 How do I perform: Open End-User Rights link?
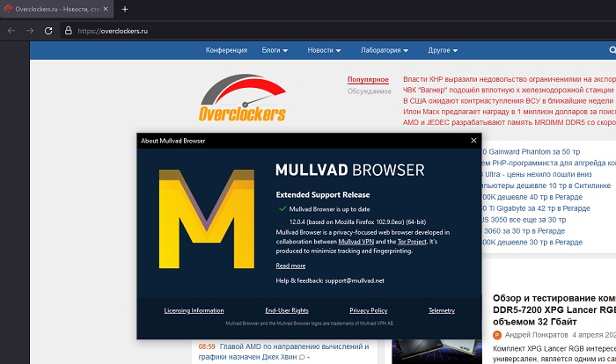287,310
